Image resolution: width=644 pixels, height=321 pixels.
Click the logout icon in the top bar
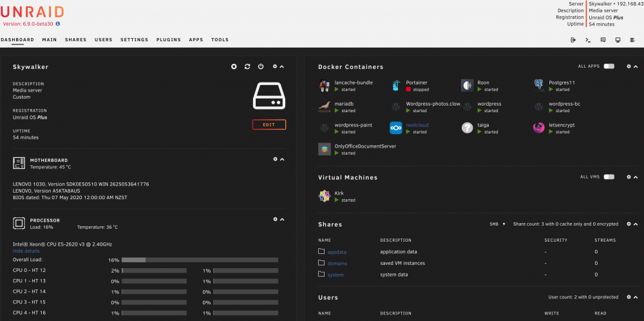pos(573,40)
